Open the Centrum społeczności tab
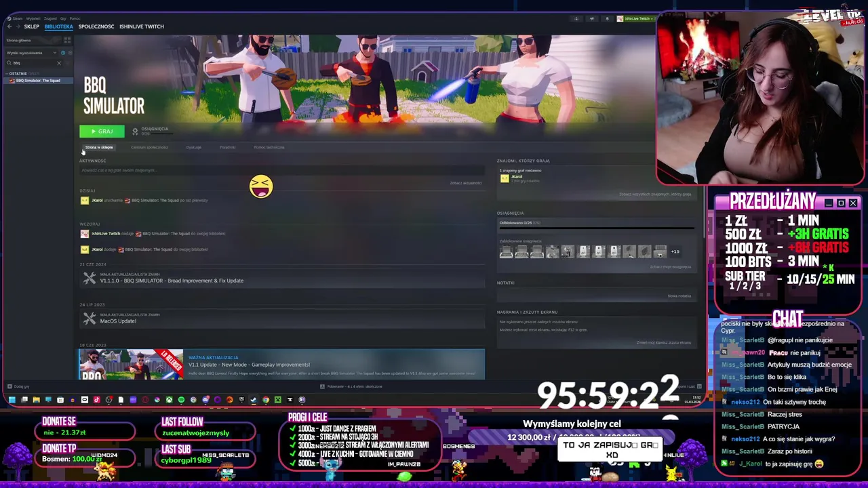Viewport: 868px width, 488px height. tap(149, 147)
